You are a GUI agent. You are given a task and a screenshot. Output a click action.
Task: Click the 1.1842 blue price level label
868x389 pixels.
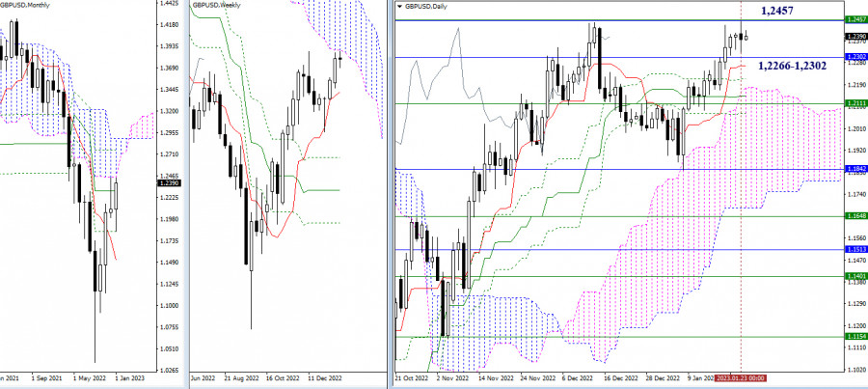pos(856,169)
